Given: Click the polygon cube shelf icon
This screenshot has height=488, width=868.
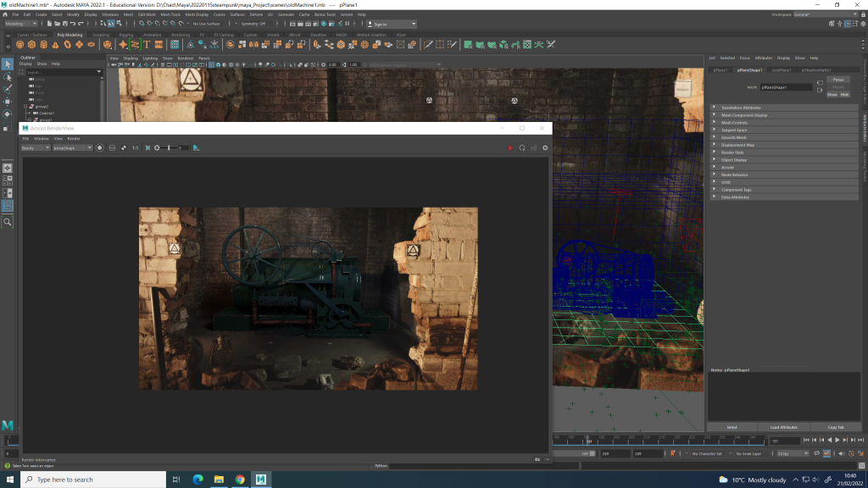Looking at the screenshot, I should pyautogui.click(x=32, y=44).
